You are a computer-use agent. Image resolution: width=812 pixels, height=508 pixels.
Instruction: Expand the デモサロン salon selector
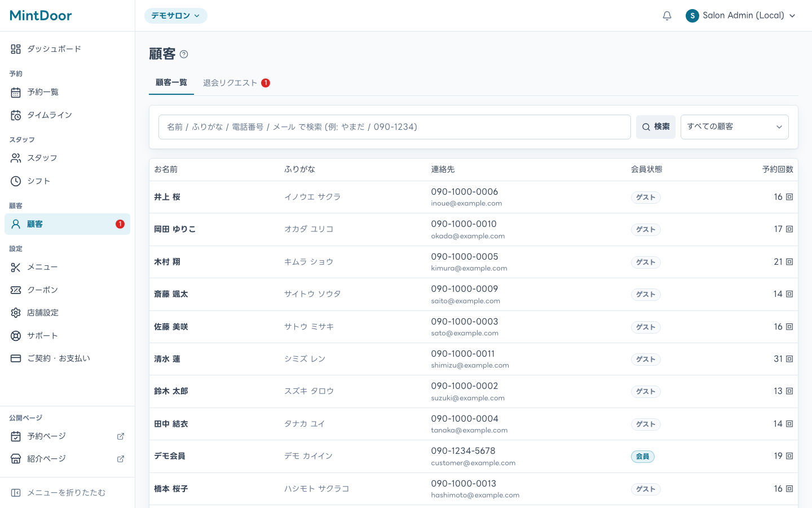tap(176, 16)
